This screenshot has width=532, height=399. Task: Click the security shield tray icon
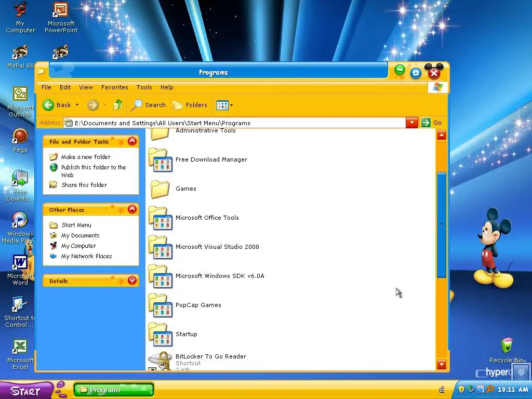tap(461, 389)
